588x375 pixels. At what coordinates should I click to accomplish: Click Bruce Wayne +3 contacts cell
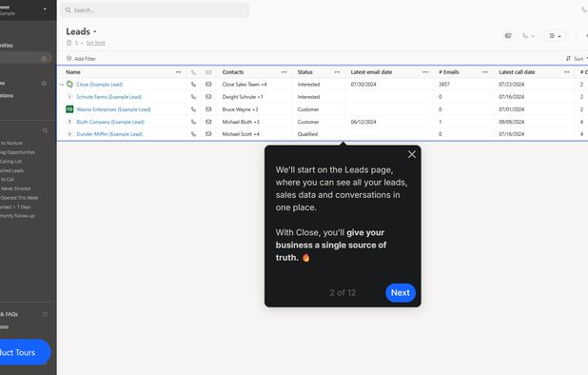pyautogui.click(x=240, y=109)
